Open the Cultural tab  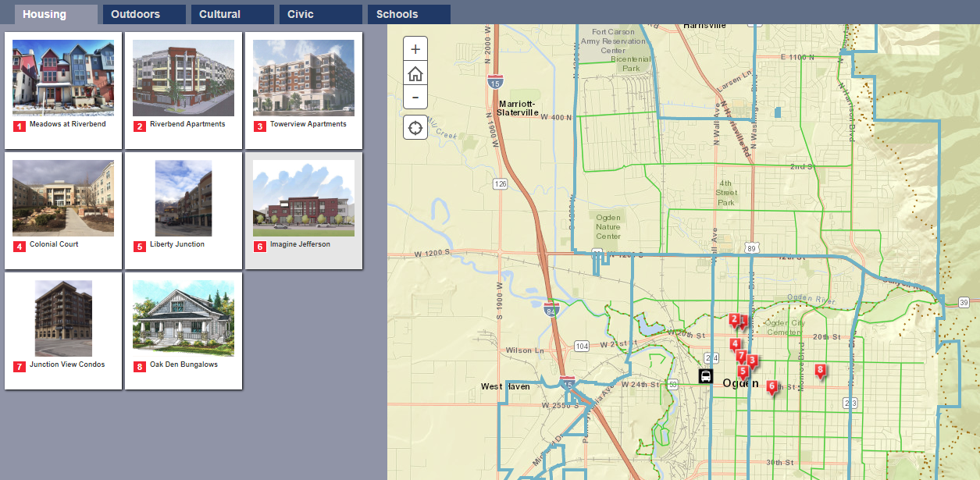tap(232, 14)
